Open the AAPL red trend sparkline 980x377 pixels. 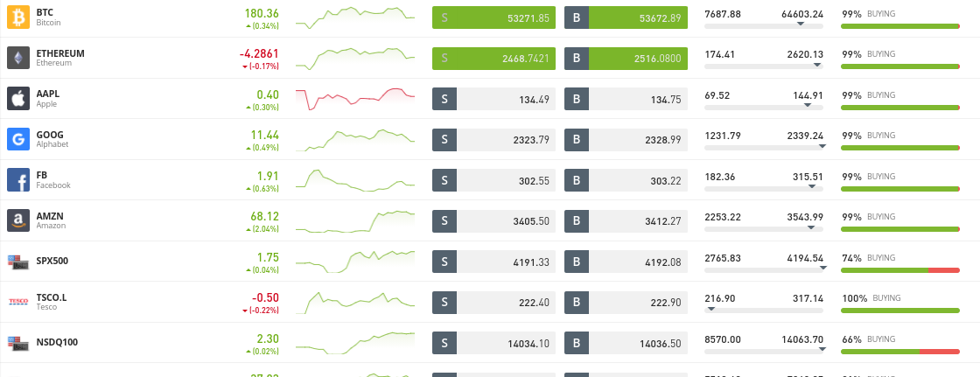point(355,99)
